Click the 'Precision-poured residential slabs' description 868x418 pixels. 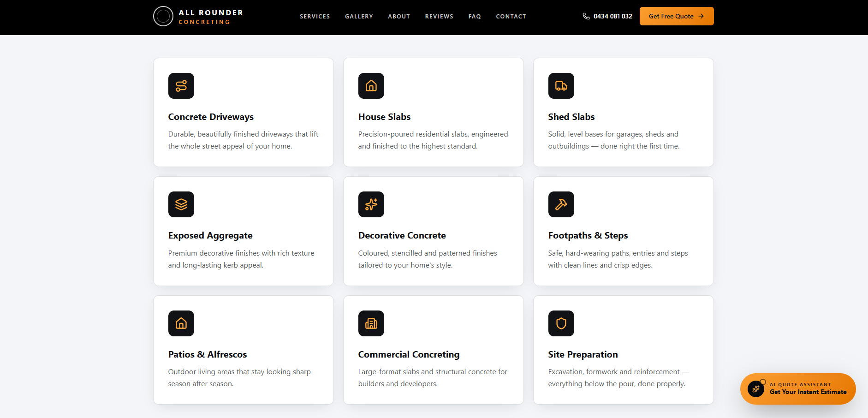pos(433,140)
